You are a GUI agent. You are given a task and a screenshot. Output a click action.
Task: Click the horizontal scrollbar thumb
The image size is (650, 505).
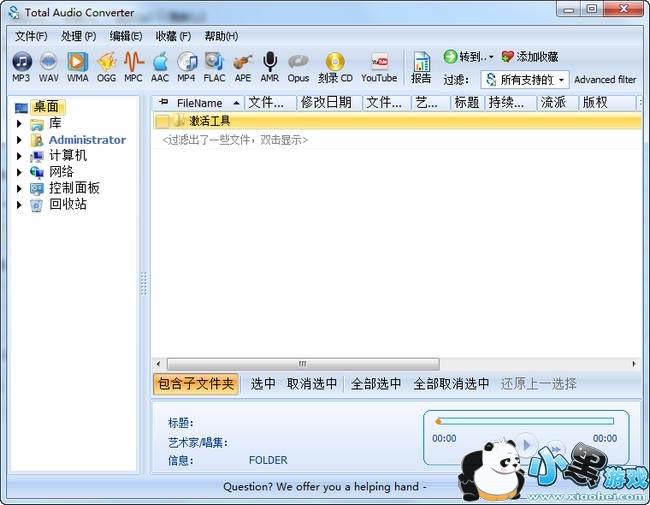pos(303,364)
